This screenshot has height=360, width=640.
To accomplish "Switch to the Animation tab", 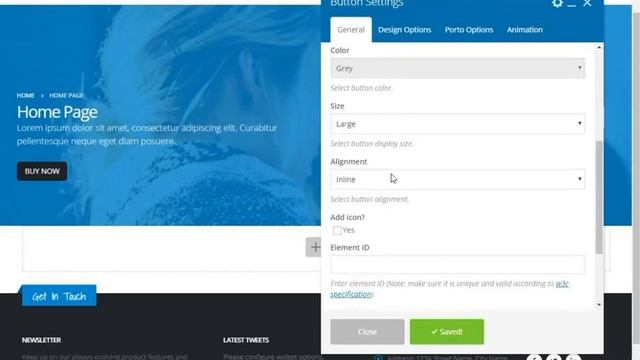I will pyautogui.click(x=524, y=29).
